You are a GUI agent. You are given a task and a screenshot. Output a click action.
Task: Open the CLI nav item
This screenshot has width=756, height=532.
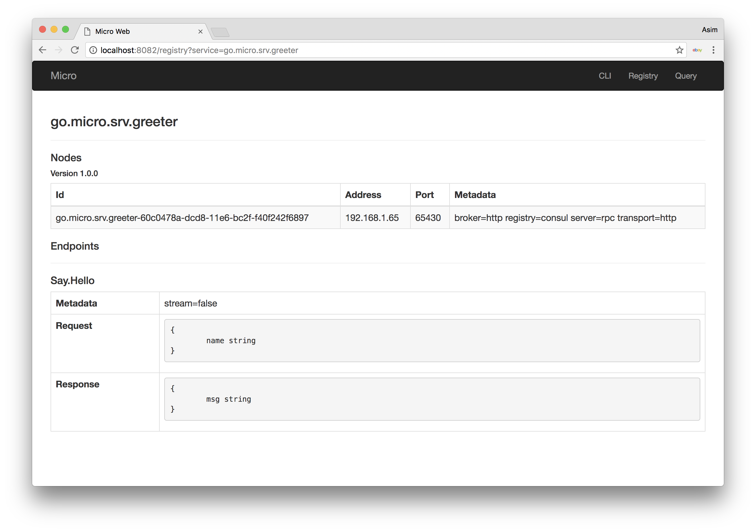pos(605,76)
